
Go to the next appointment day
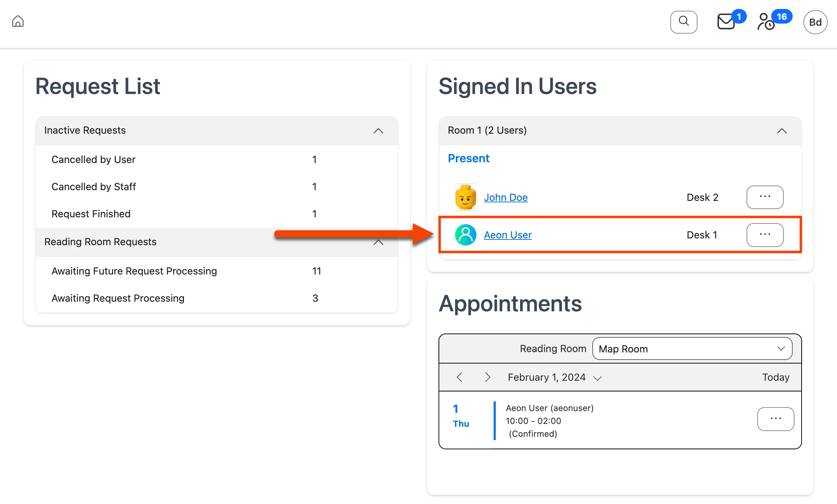[x=488, y=377]
